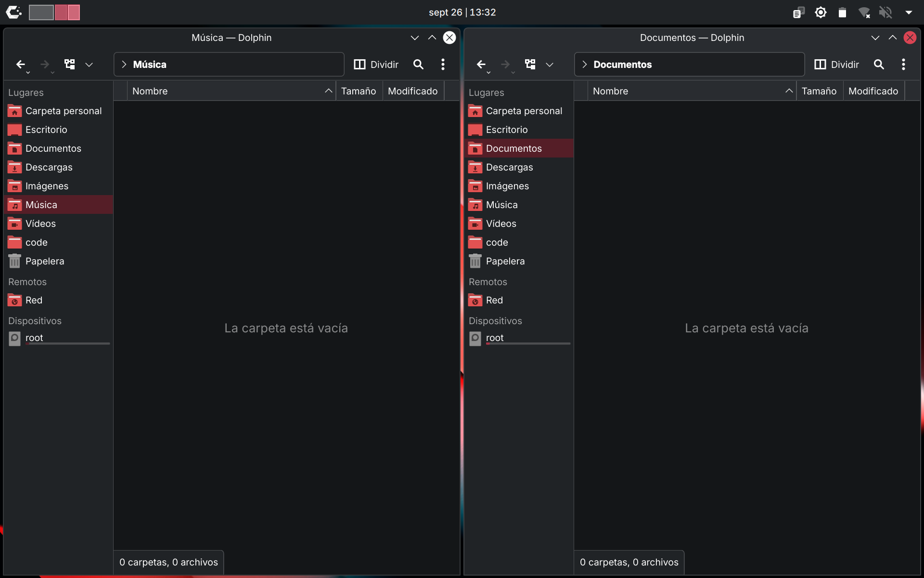Image resolution: width=924 pixels, height=578 pixels.
Task: Expand the Música breadcrumb chevron
Action: (x=124, y=65)
